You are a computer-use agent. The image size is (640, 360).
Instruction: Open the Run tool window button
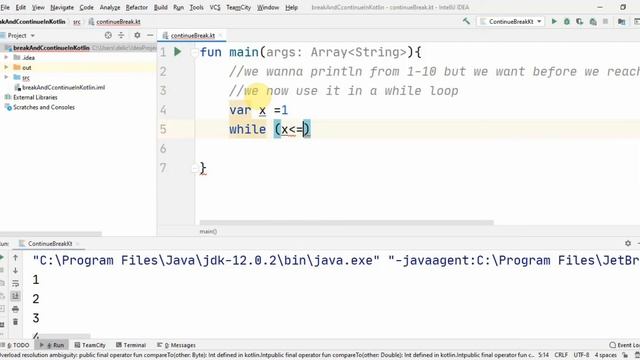52,345
